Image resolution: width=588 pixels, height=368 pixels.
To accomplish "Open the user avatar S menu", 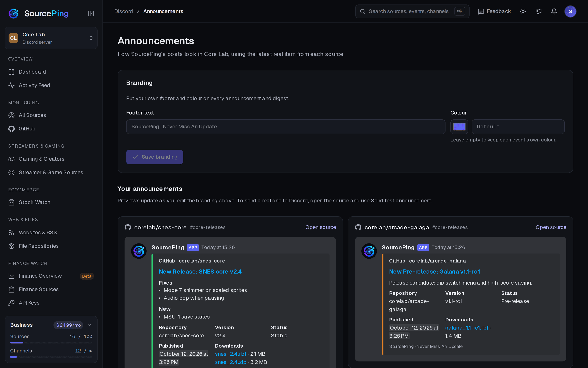I will click(x=570, y=11).
